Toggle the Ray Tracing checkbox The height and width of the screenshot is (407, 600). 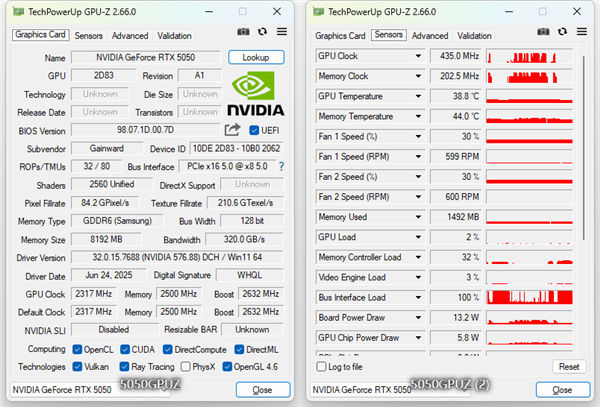(x=124, y=367)
